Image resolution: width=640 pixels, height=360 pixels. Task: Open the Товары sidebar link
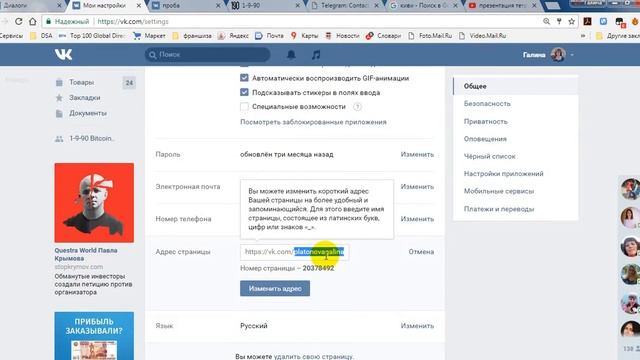coord(82,82)
